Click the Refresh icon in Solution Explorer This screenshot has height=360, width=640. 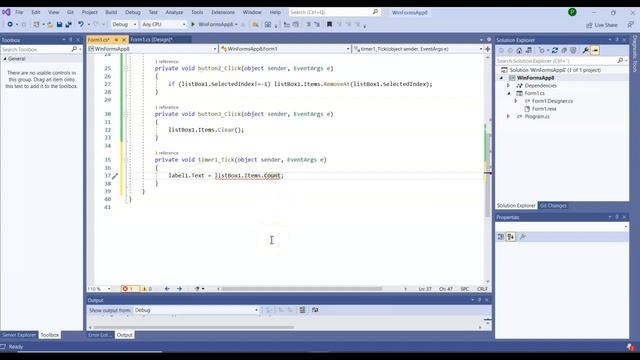[x=554, y=50]
